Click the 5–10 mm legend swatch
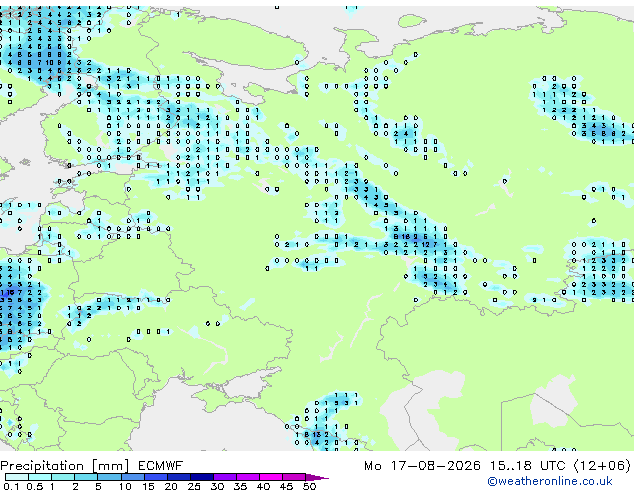This screenshot has height=490, width=634. pos(109,477)
